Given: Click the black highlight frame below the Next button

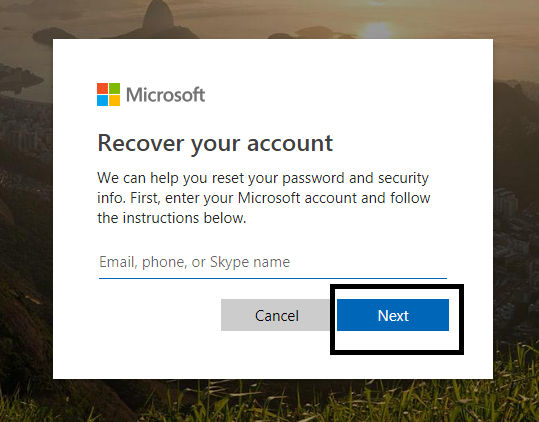Looking at the screenshot, I should pos(397,352).
